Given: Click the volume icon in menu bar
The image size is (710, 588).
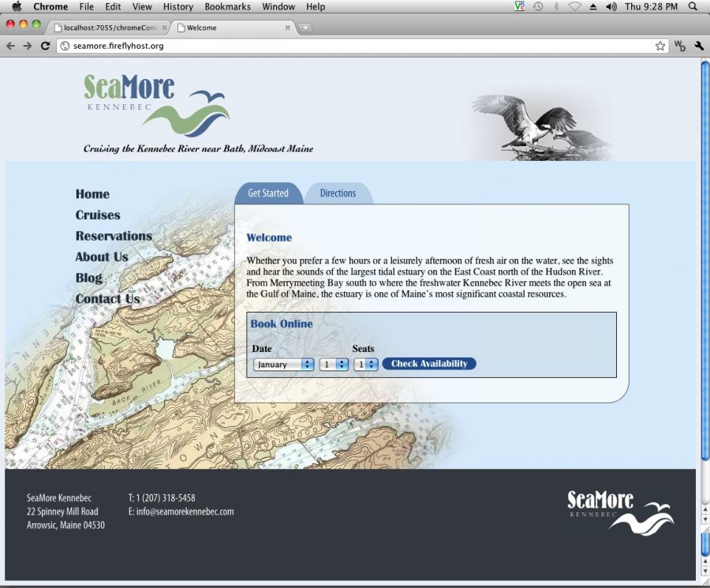Looking at the screenshot, I should [611, 6].
